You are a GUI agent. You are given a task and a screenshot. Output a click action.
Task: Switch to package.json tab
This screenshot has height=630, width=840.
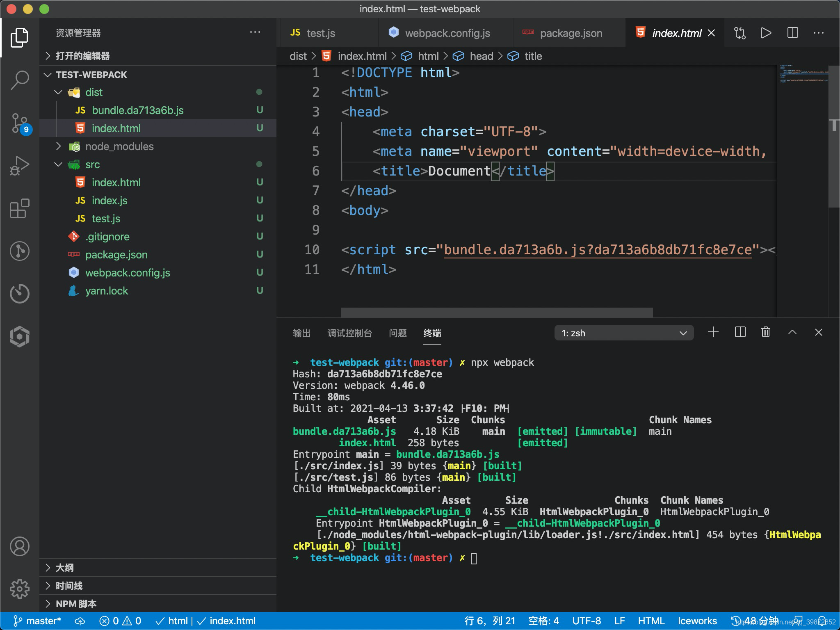click(x=569, y=33)
